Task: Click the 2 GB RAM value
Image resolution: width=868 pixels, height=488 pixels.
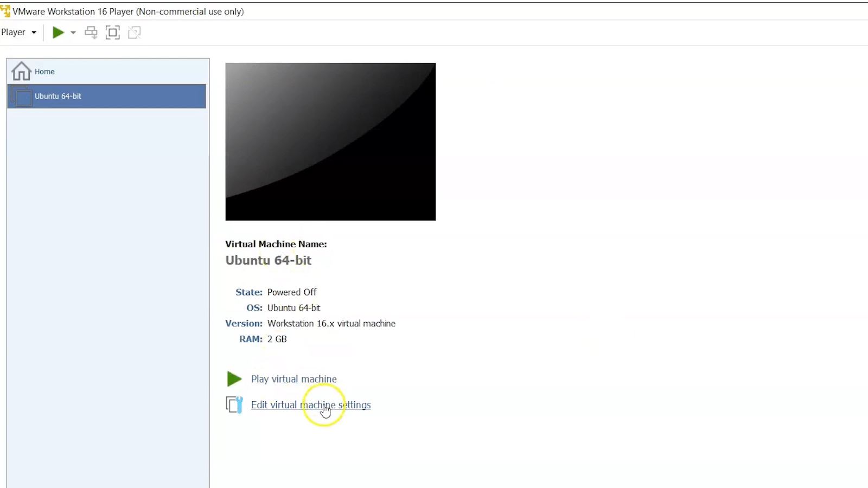Action: coord(277,339)
